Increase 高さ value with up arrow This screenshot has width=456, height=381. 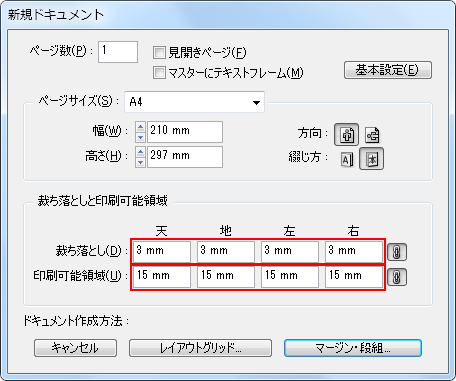coord(140,152)
